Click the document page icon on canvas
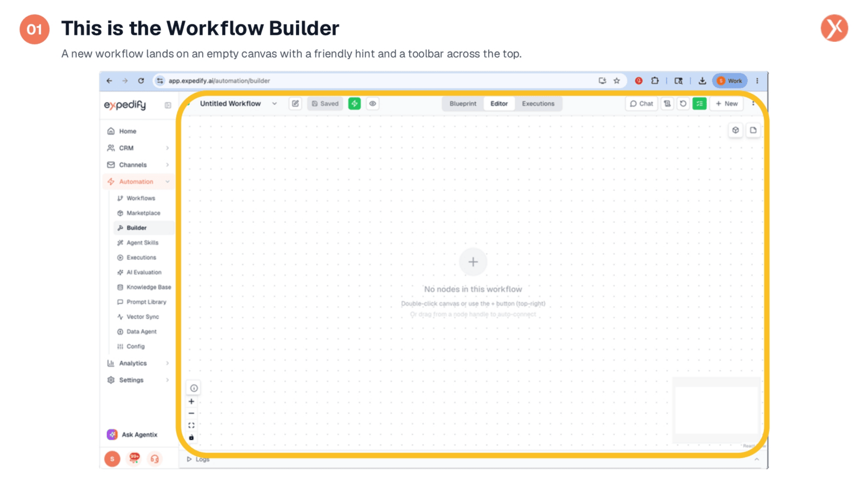868x488 pixels. click(x=753, y=130)
